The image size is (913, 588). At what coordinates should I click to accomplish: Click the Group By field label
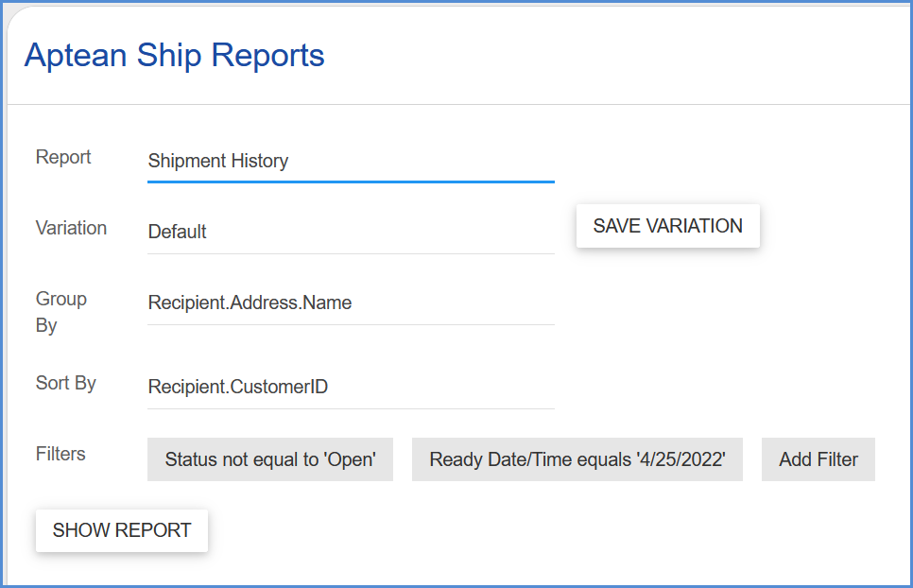[61, 311]
